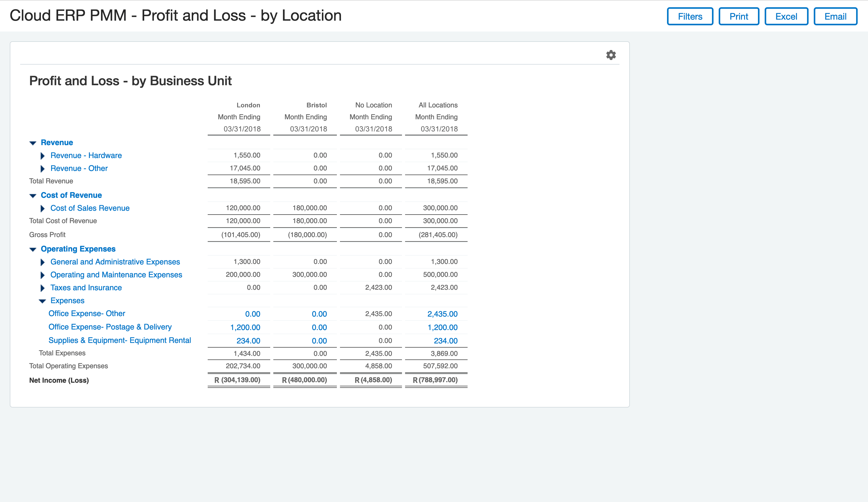
Task: Email the report
Action: click(835, 17)
